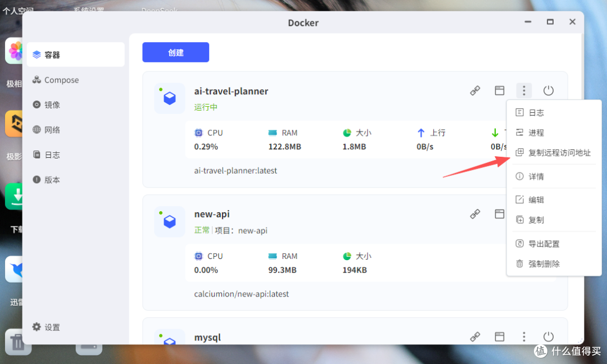This screenshot has width=607, height=364.
Task: Open the green download app on the desktop
Action: 15,197
